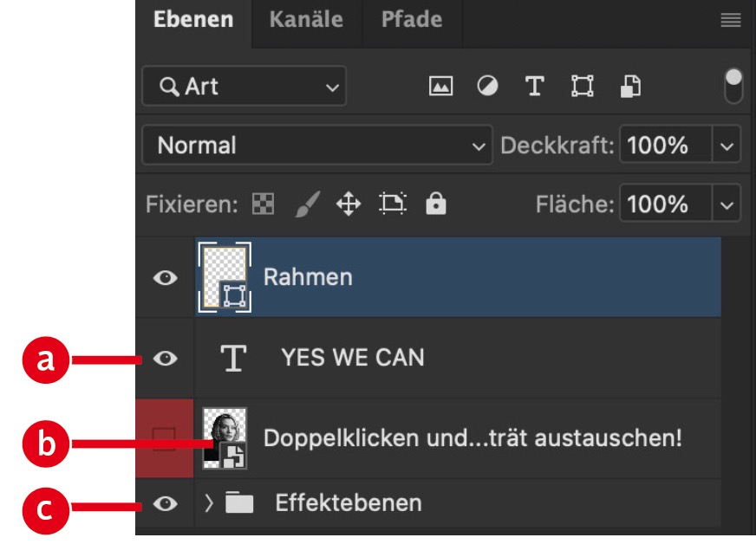Lock all with the padlock icon
This screenshot has width=756, height=544.
[435, 204]
